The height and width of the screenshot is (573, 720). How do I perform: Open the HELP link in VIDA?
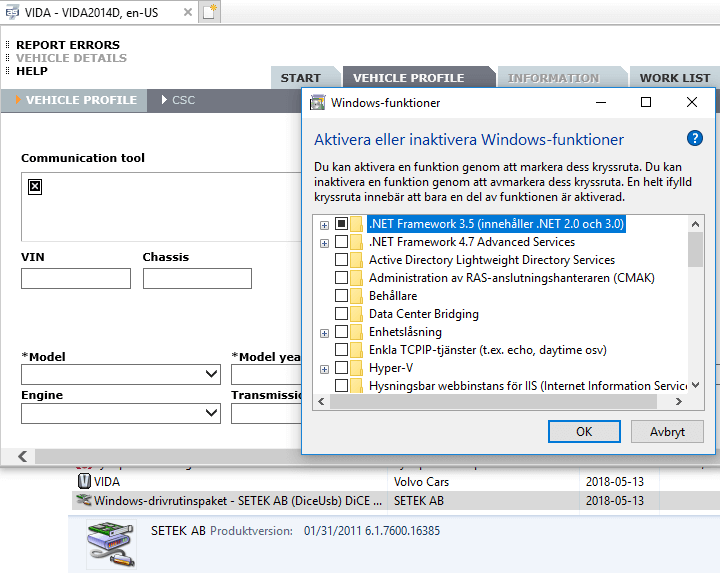pyautogui.click(x=32, y=71)
